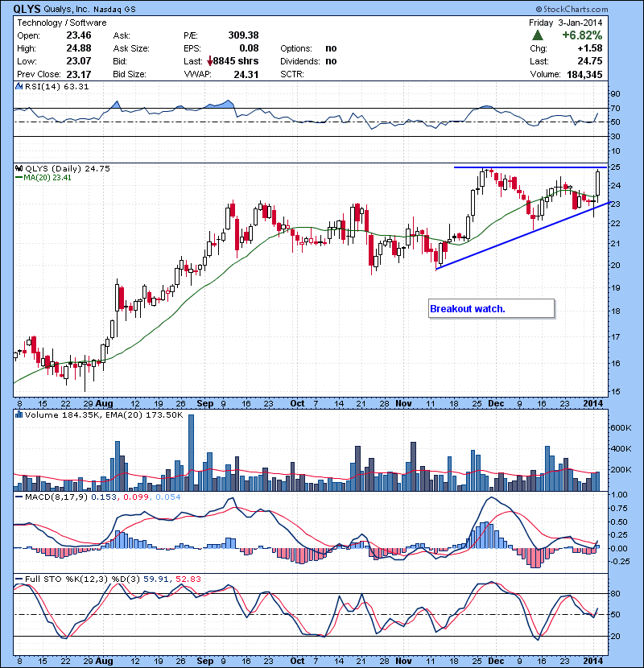Image resolution: width=644 pixels, height=668 pixels.
Task: Click the Friday 3-Jan-2014 date label
Action: point(566,23)
